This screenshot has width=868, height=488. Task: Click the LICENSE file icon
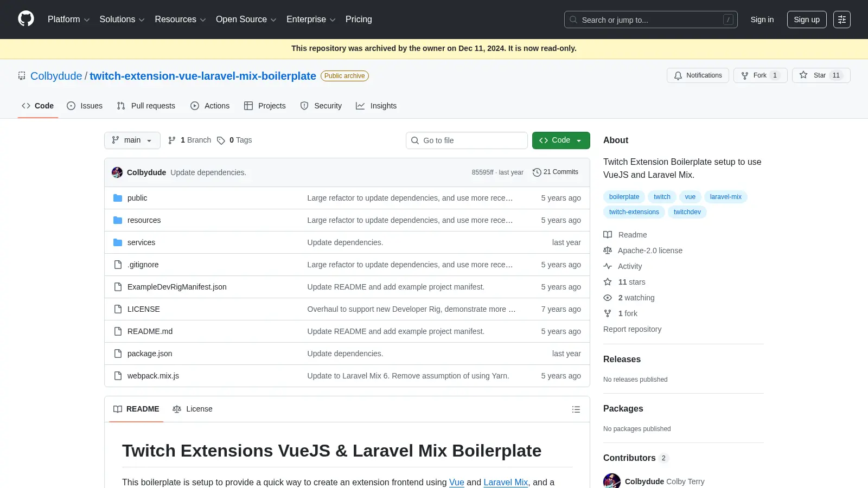(118, 309)
